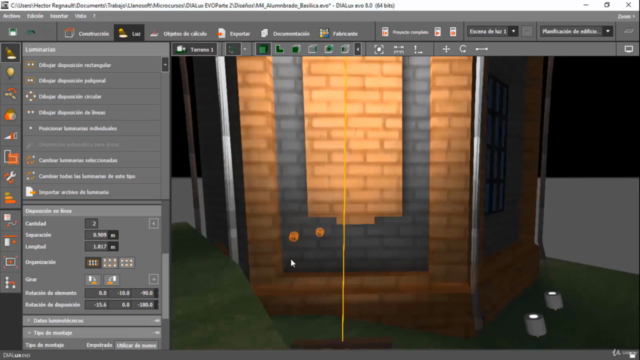Open the Documentación tab
This screenshot has height=360, width=640.
285,33
